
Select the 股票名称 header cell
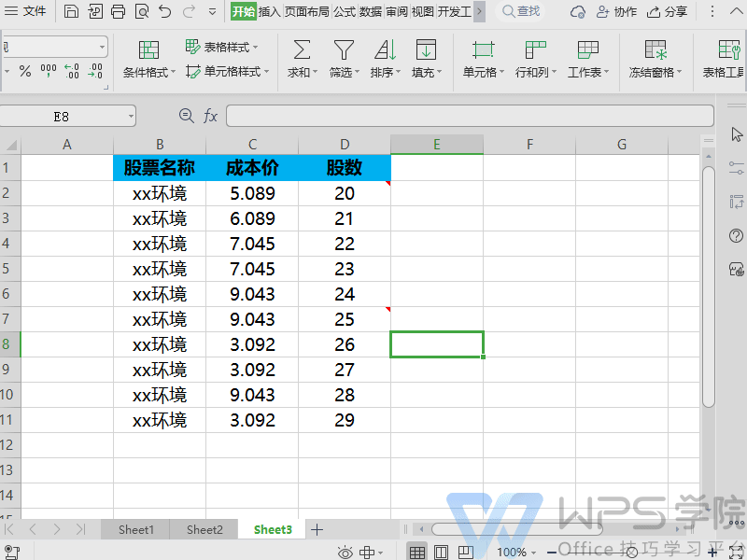coord(159,168)
